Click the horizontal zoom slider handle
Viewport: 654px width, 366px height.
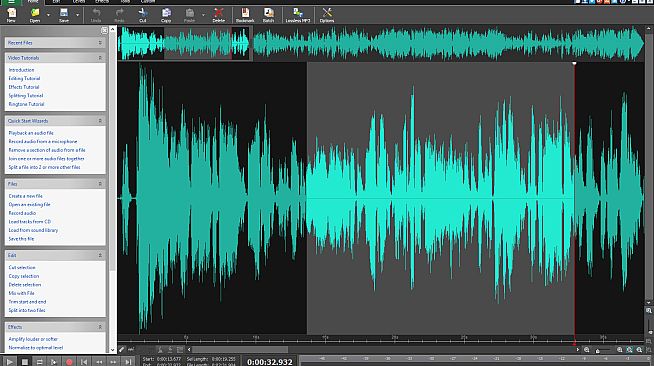[x=598, y=351]
